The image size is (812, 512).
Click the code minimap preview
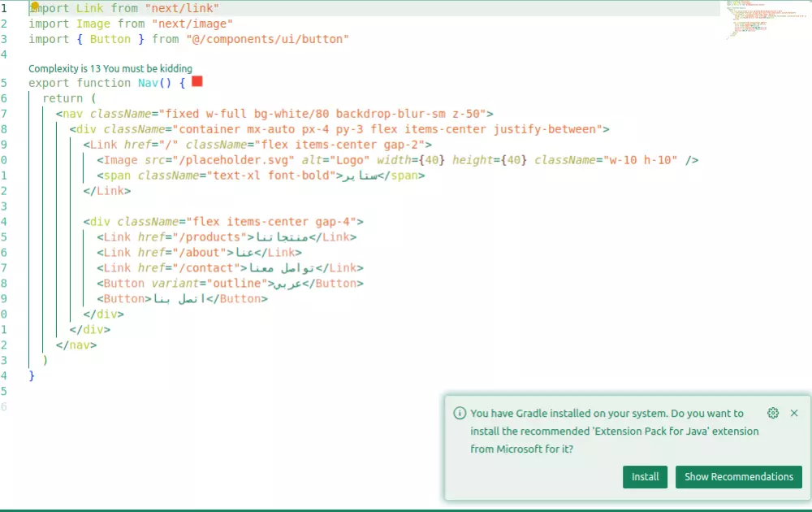pyautogui.click(x=766, y=20)
